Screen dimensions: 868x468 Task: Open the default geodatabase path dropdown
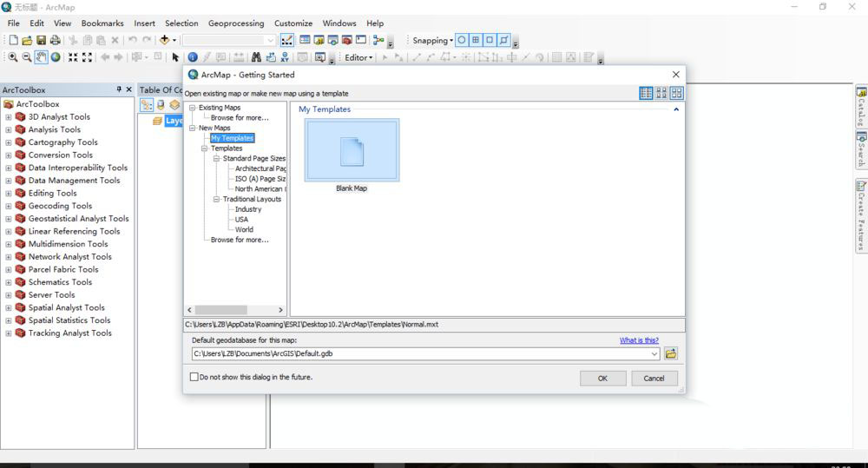(x=654, y=353)
